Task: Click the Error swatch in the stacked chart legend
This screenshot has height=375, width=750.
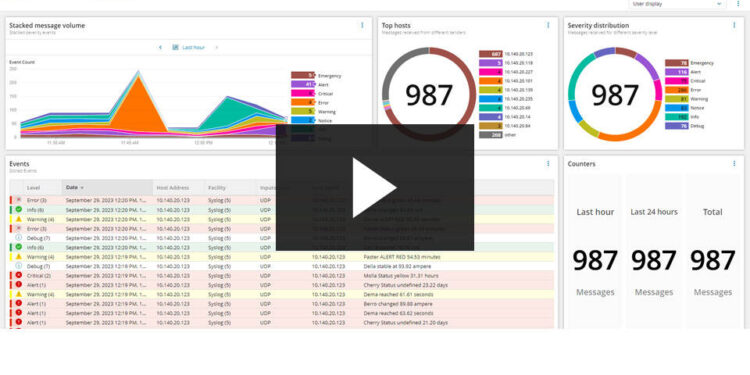Action: pyautogui.click(x=302, y=102)
